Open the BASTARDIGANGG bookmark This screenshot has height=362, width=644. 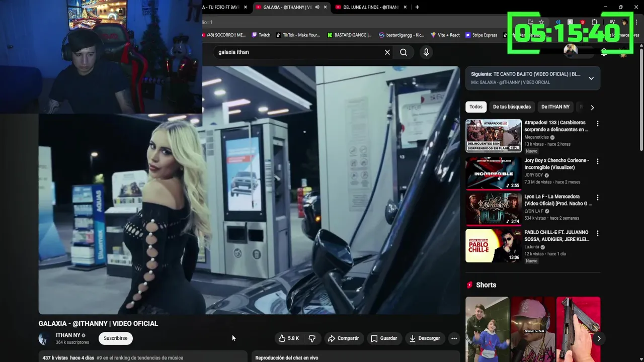coord(350,35)
